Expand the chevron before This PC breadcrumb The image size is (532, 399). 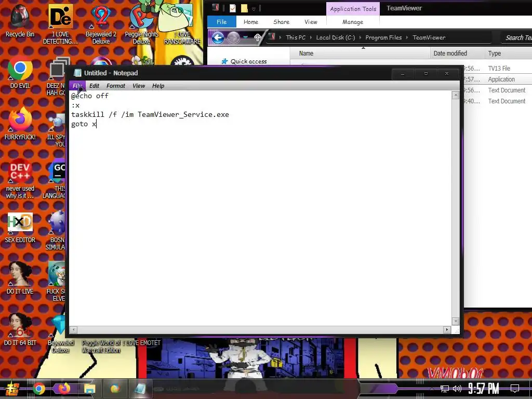coord(280,37)
